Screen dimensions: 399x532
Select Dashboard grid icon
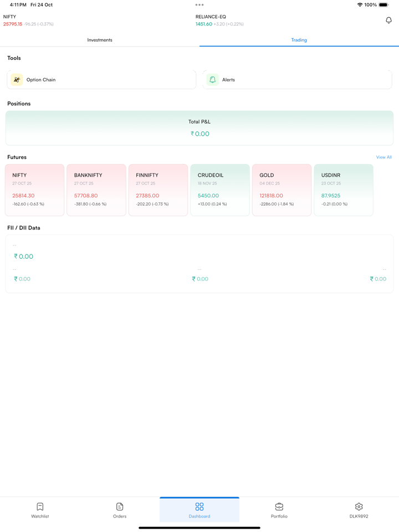pyautogui.click(x=199, y=507)
